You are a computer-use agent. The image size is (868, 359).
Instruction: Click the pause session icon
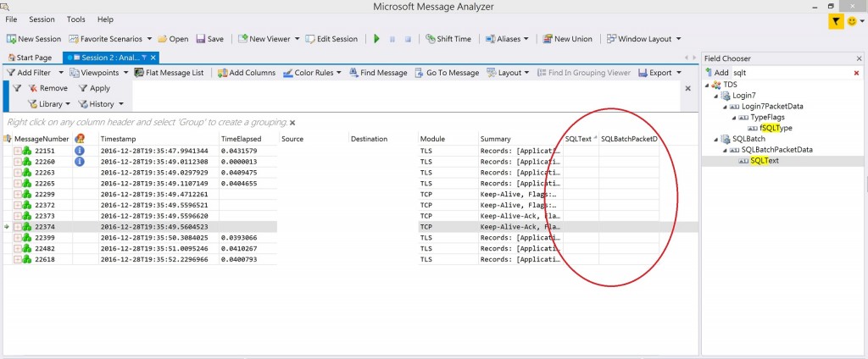pyautogui.click(x=392, y=39)
